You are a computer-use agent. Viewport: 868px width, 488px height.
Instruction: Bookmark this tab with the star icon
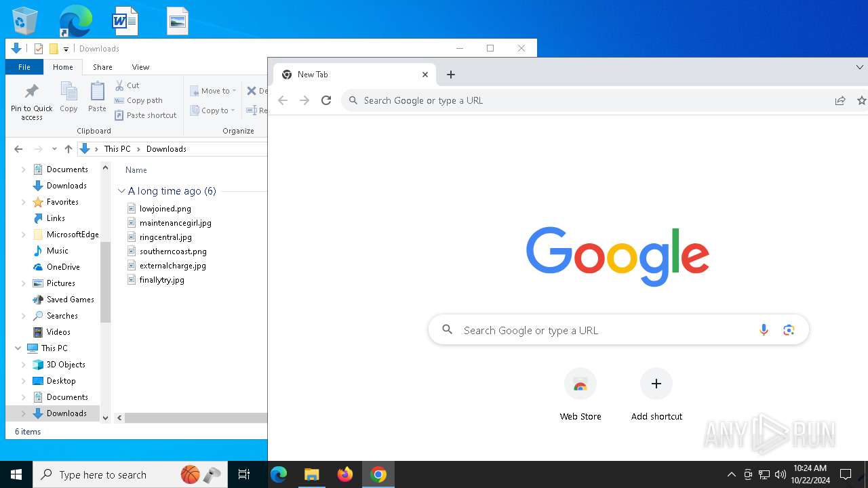point(861,100)
